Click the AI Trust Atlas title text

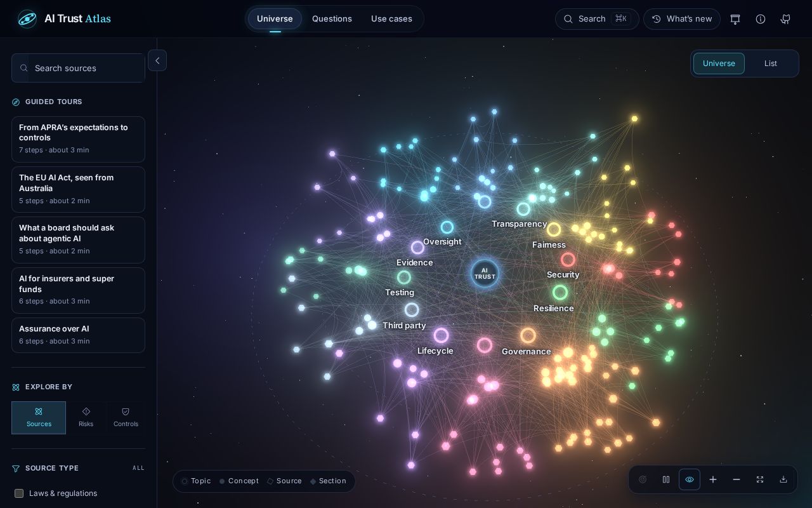[x=77, y=18]
